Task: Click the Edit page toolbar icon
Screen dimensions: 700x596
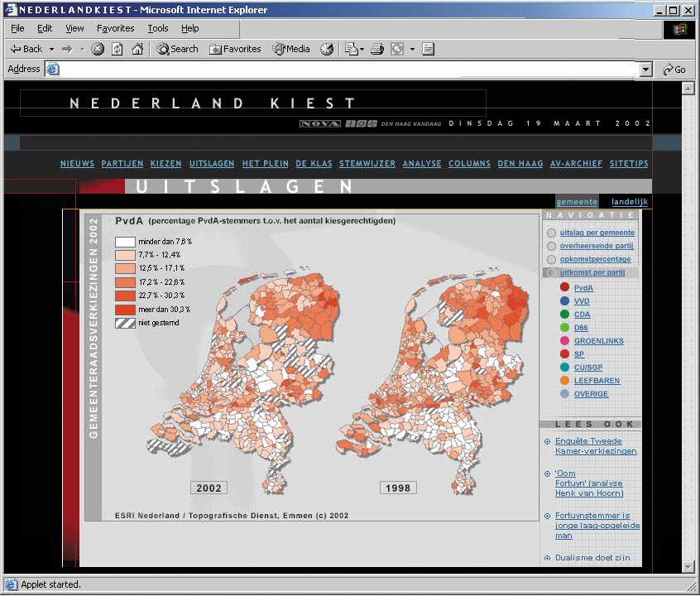Action: click(x=397, y=49)
